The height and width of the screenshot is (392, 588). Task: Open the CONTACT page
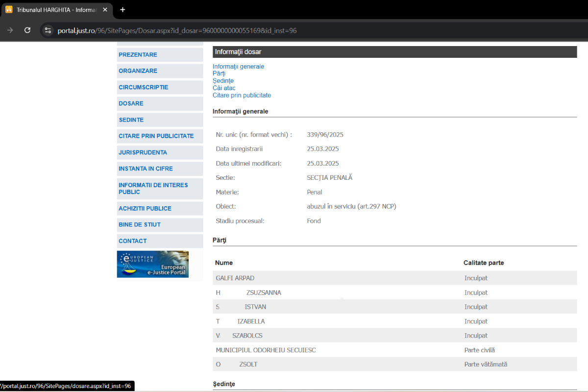point(132,241)
